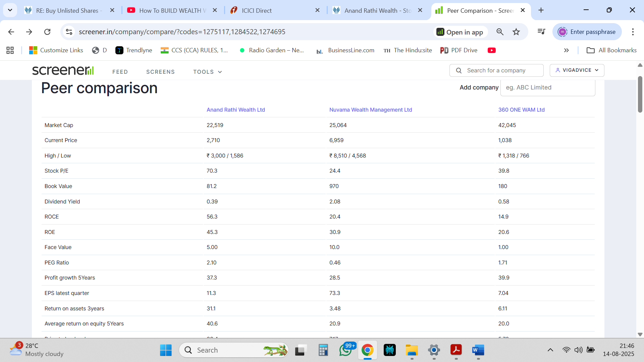Open WhatsApp from the taskbar
The image size is (644, 362).
(x=345, y=350)
